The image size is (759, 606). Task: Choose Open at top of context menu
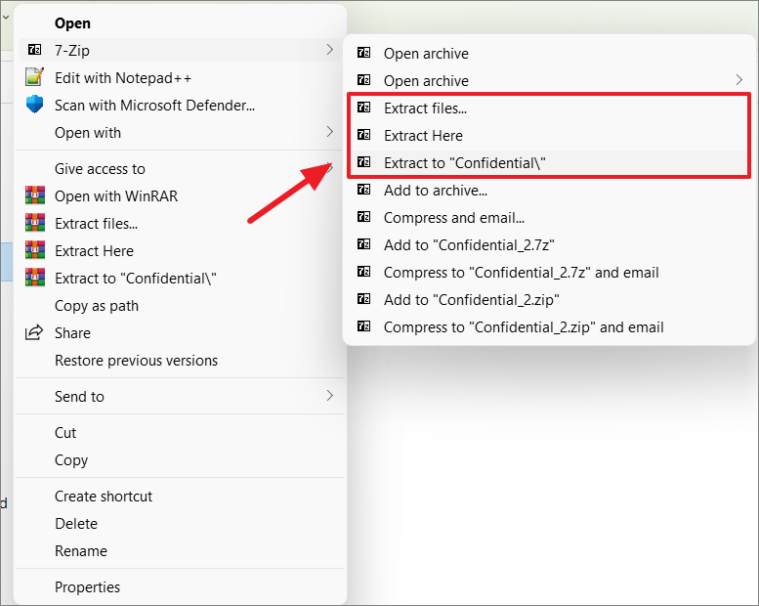coord(180,23)
